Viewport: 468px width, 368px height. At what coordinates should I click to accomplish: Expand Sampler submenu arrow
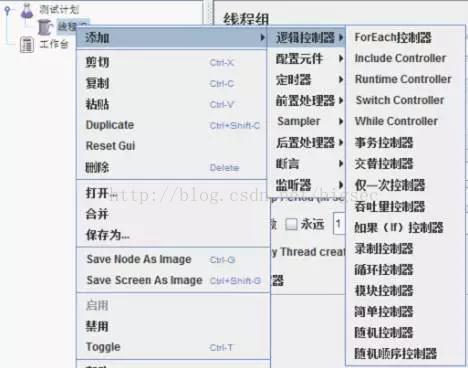pos(341,121)
